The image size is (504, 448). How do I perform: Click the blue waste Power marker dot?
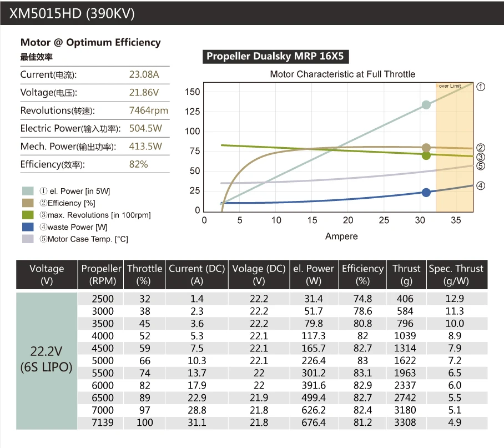tap(426, 193)
